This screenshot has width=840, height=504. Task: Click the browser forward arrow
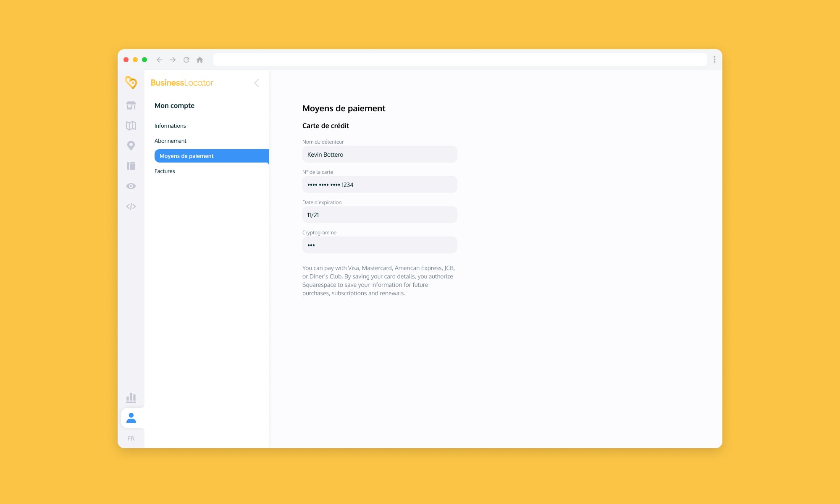pos(173,60)
